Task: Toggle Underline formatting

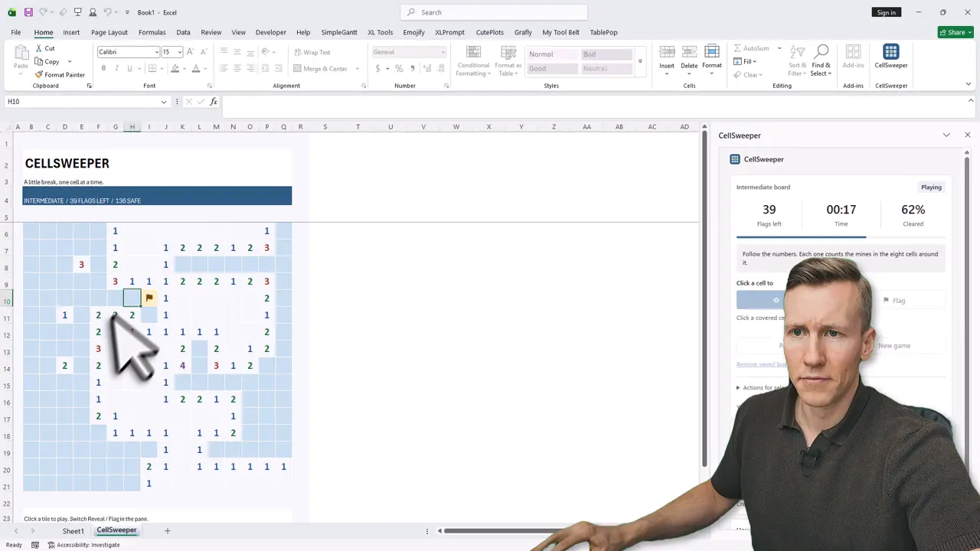Action: point(129,68)
